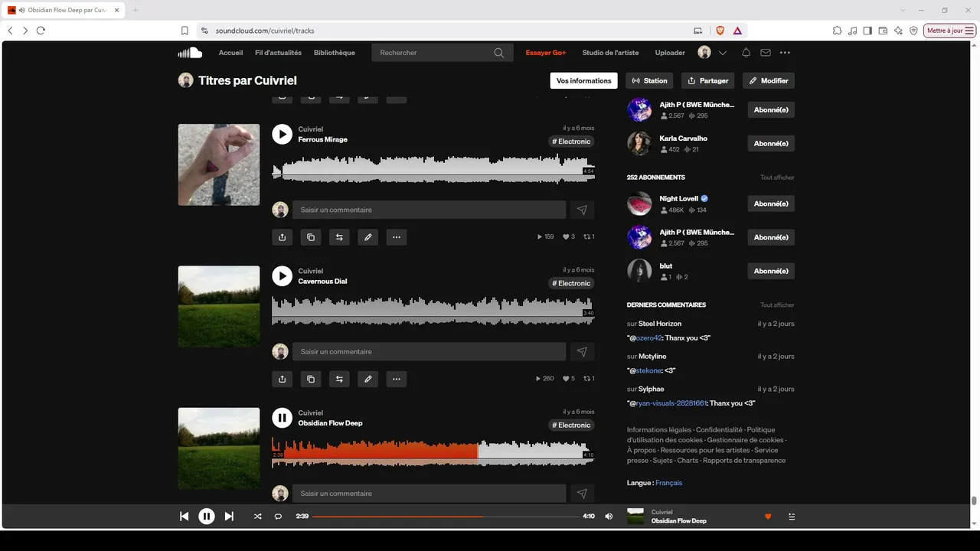The height and width of the screenshot is (551, 980).
Task: Unfollow Night Lovell
Action: tap(771, 204)
